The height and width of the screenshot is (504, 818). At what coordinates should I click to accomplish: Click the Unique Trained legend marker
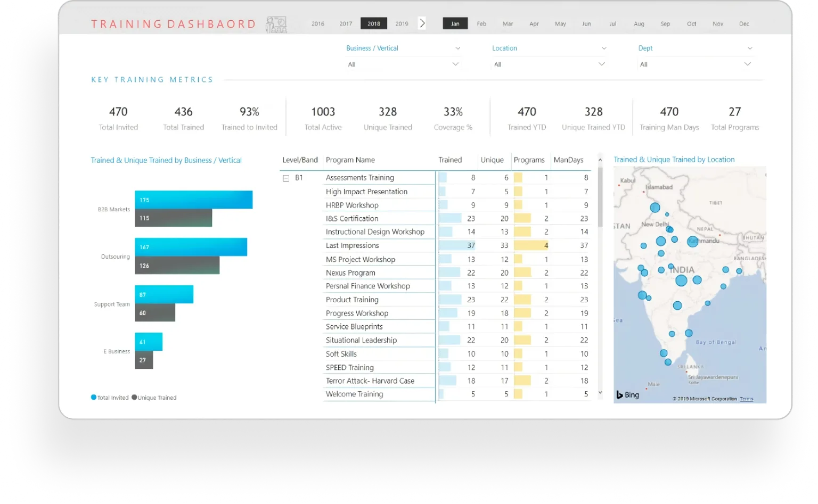134,398
